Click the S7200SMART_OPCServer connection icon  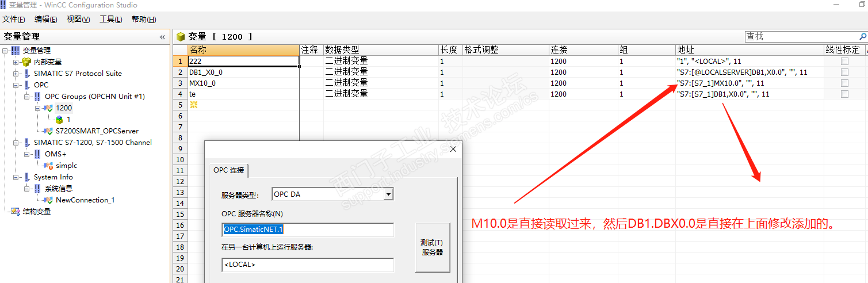click(x=48, y=131)
